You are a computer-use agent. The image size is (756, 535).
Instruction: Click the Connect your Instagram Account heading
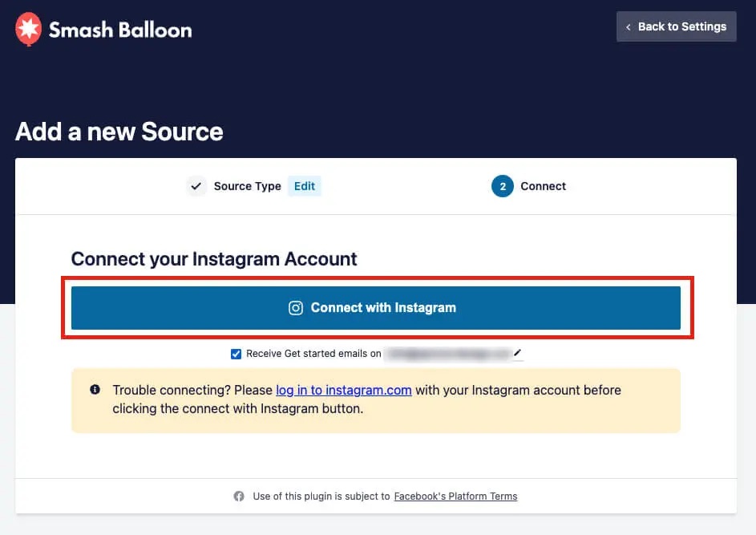[x=213, y=259]
